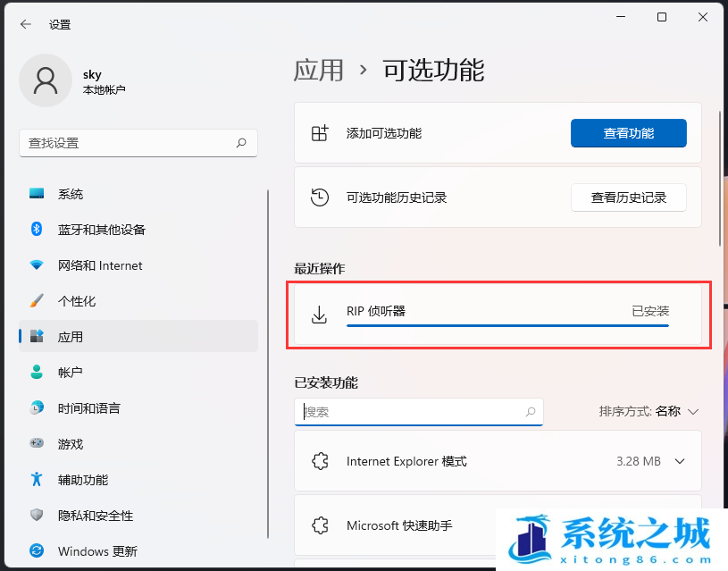Select the Windows 更新 sync icon

pyautogui.click(x=37, y=550)
